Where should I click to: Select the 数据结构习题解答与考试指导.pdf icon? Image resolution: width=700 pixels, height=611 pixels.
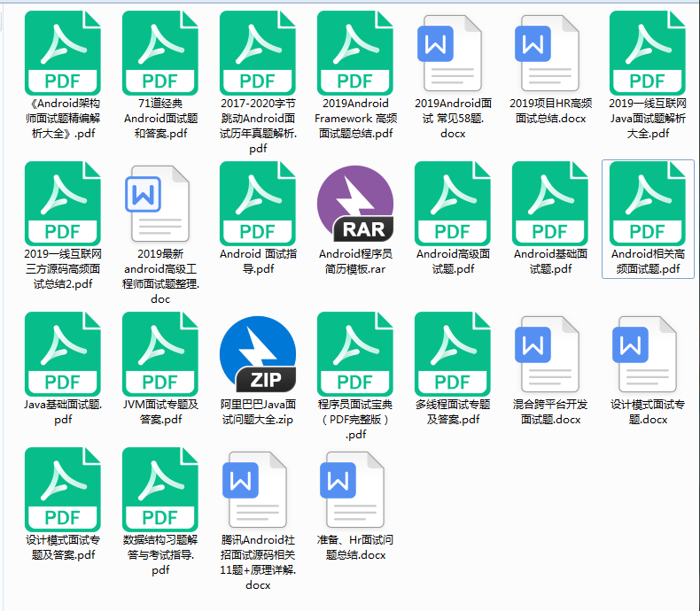point(160,490)
